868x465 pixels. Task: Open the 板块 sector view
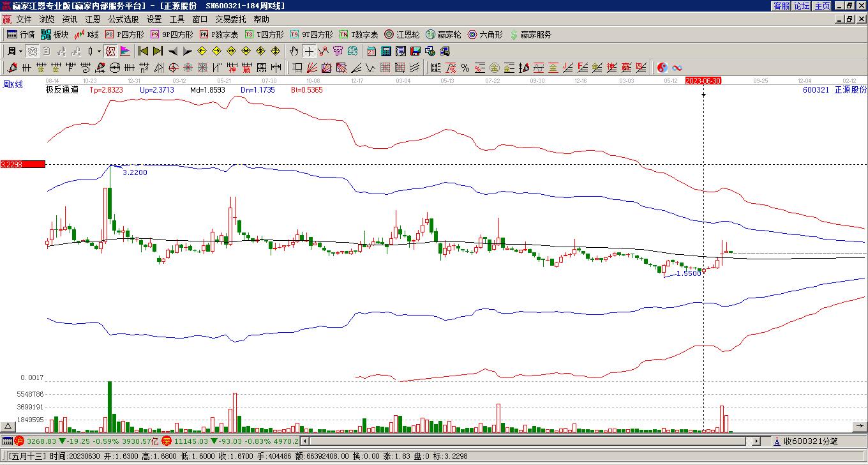point(54,34)
